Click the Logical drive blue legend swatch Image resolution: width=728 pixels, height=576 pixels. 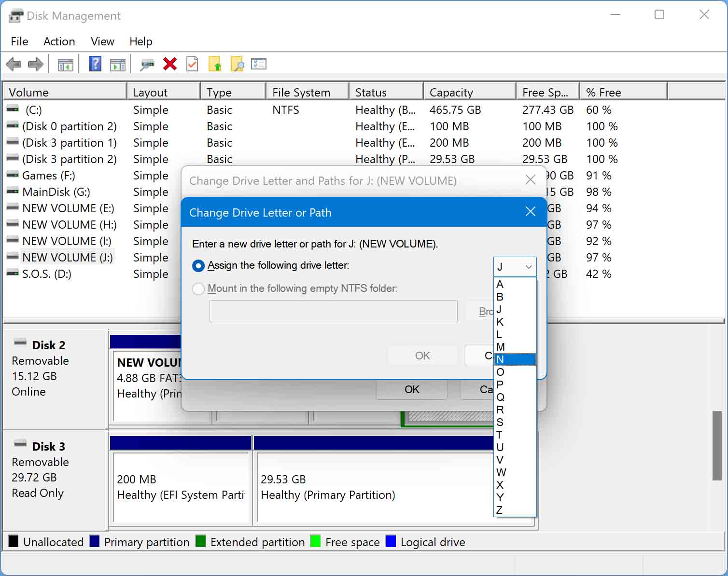point(391,541)
